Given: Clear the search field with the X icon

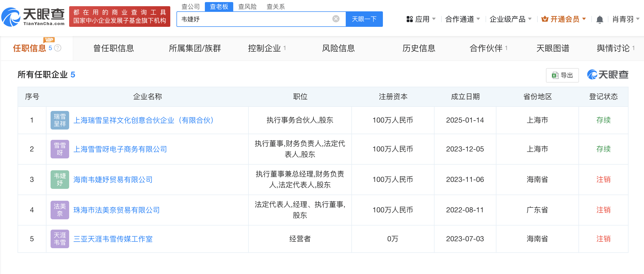Looking at the screenshot, I should pyautogui.click(x=336, y=19).
